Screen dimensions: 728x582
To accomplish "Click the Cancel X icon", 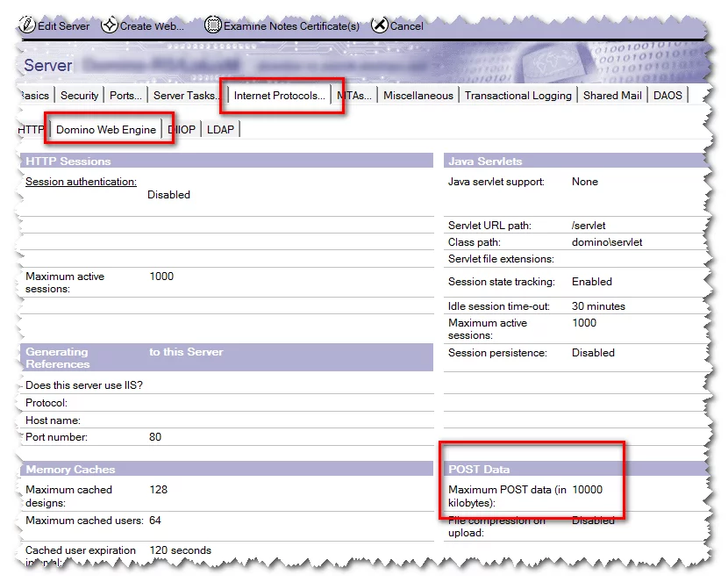I will pos(379,25).
